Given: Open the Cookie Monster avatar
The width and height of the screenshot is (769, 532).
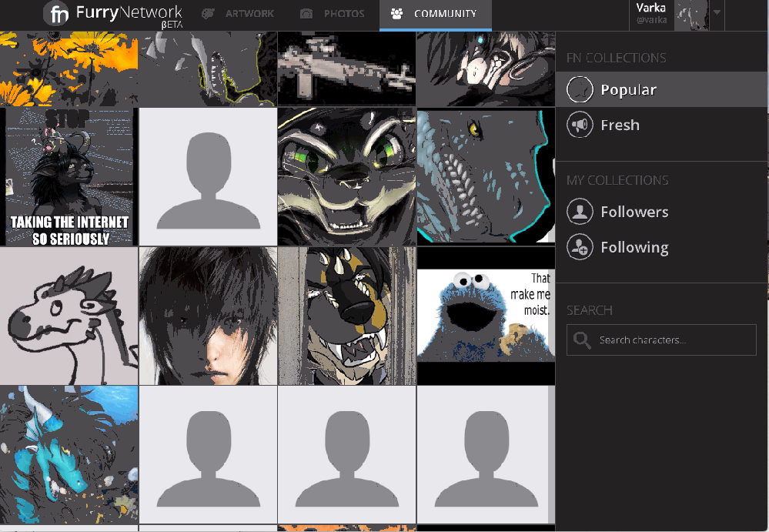Looking at the screenshot, I should (485, 315).
